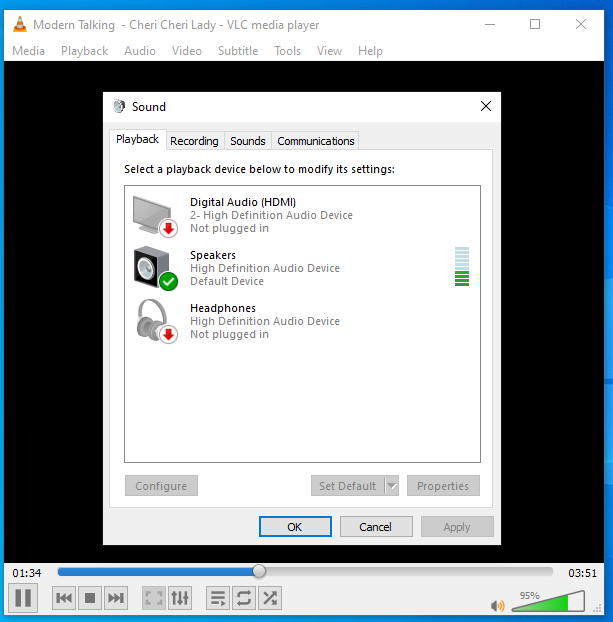This screenshot has width=613, height=622.
Task: Click the Headphones device icon
Action: coord(156,321)
